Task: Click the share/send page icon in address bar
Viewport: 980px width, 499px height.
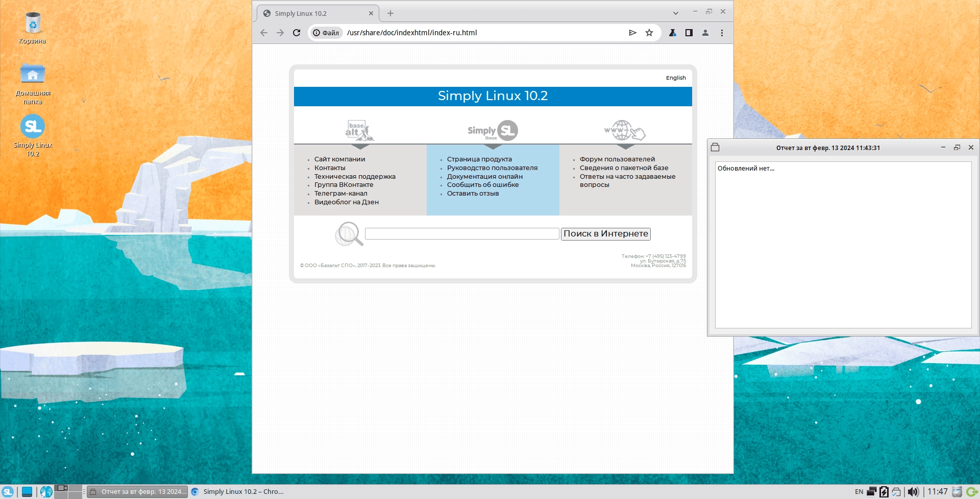Action: [633, 33]
